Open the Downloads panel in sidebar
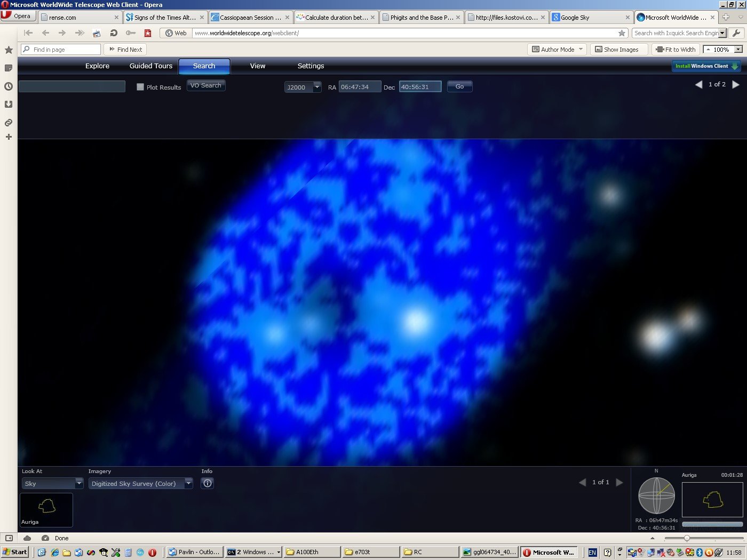The image size is (747, 560). (x=9, y=105)
